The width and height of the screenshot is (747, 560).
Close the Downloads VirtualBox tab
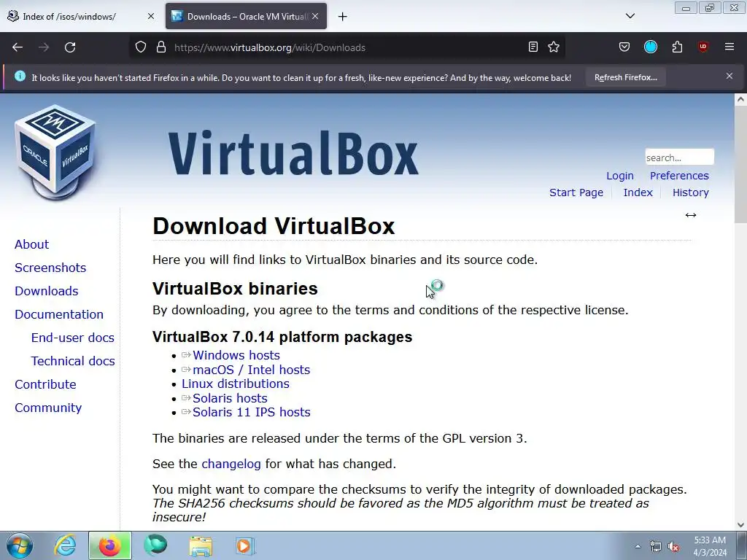[315, 16]
